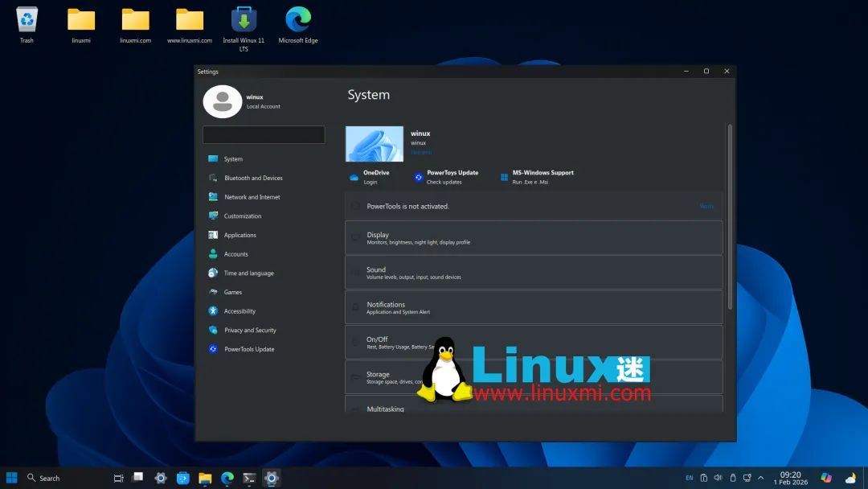Screen dimensions: 868x489
Task: Click the Accessibility sidebar icon
Action: [213, 310]
